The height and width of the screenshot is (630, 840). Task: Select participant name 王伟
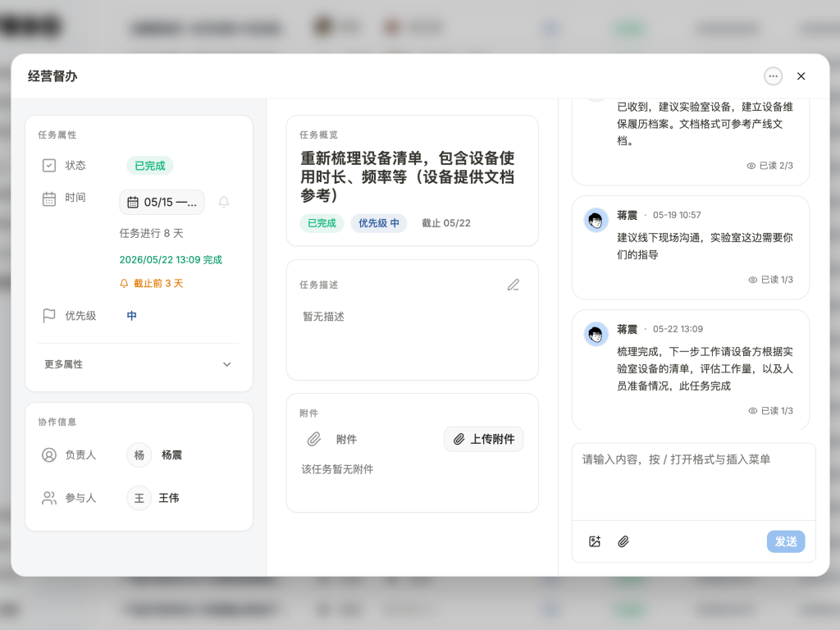pos(169,498)
